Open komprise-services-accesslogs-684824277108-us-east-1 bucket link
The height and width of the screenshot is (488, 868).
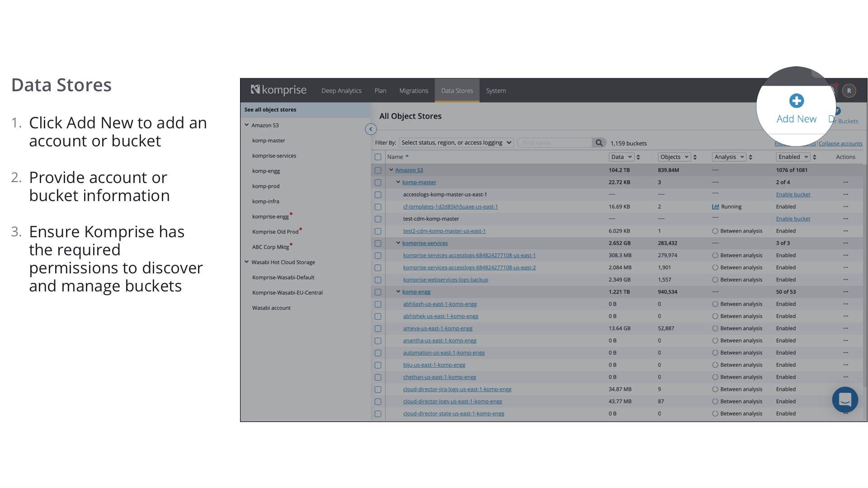(x=469, y=255)
